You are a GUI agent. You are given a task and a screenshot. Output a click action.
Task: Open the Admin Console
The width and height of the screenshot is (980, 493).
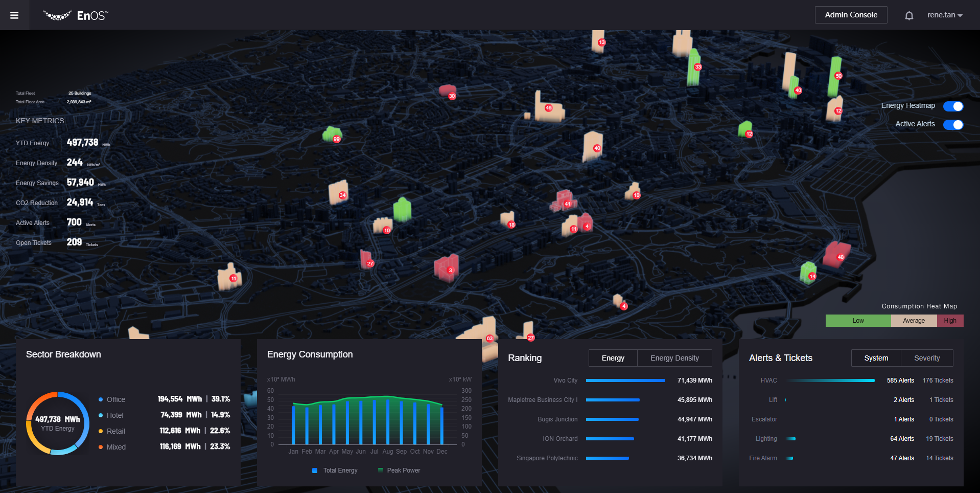851,15
